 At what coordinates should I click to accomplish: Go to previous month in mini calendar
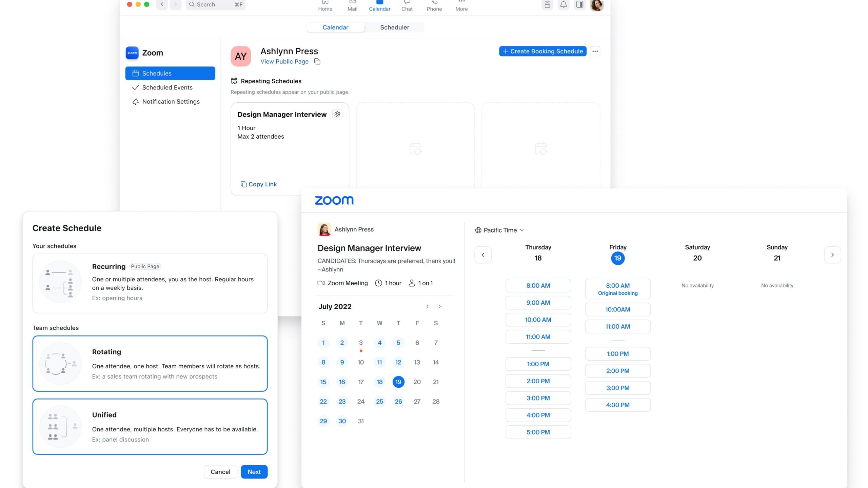point(428,306)
